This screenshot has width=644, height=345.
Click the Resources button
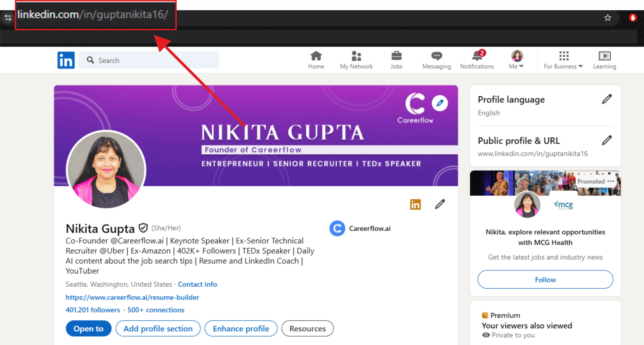[307, 328]
